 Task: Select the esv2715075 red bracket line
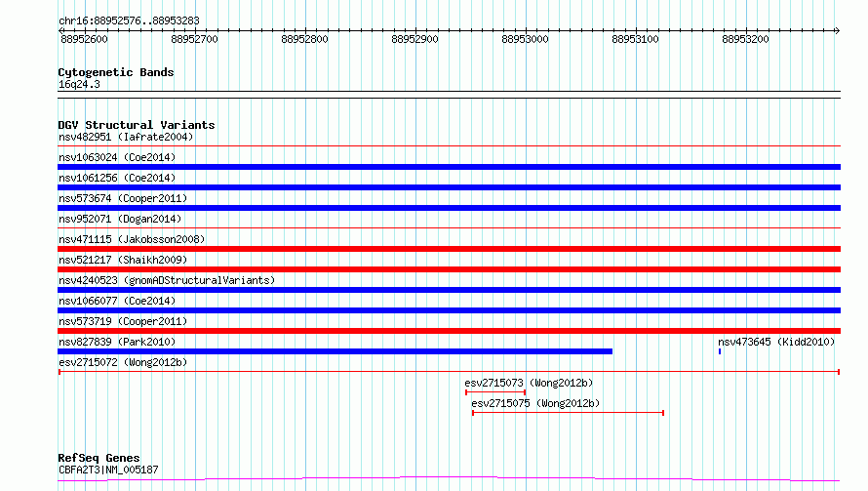[568, 413]
